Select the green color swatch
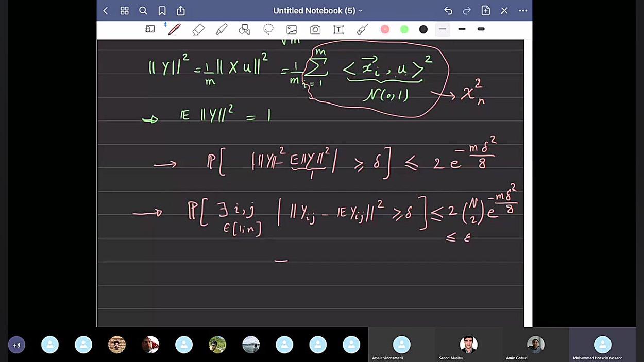 coord(404,29)
